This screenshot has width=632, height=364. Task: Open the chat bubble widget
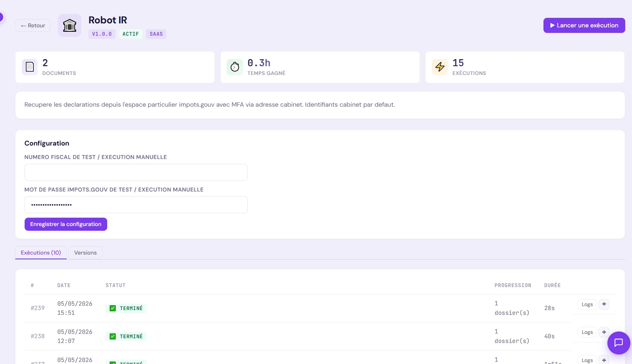[619, 343]
